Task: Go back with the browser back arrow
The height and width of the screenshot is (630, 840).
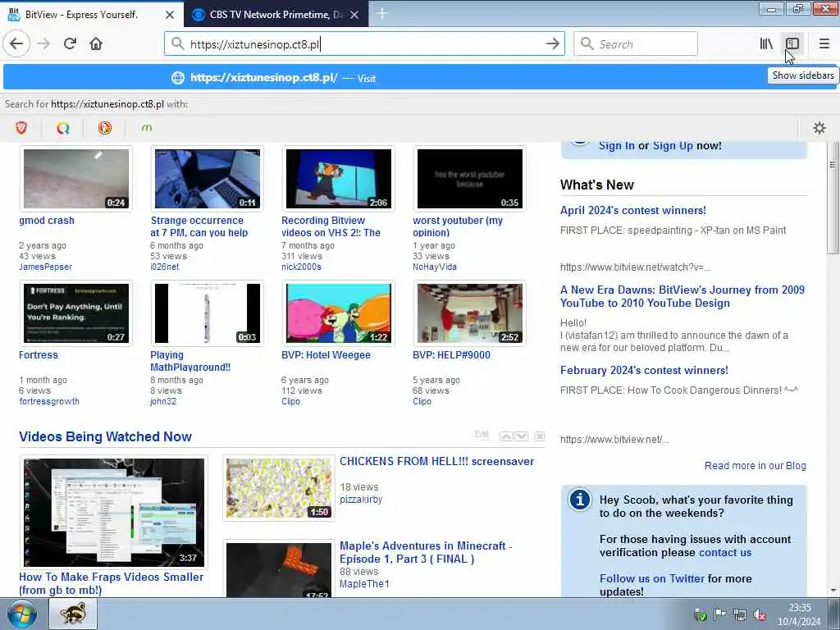Action: click(16, 43)
